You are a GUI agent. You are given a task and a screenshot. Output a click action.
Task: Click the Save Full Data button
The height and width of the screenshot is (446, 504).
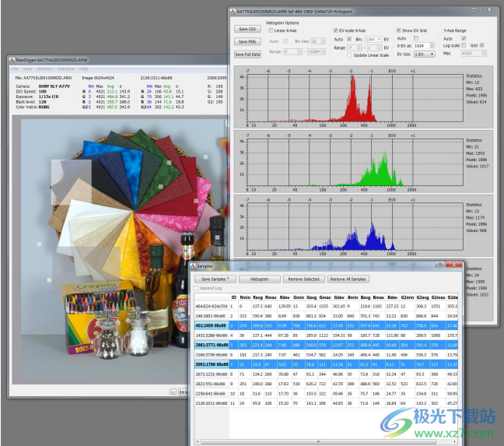coord(247,54)
